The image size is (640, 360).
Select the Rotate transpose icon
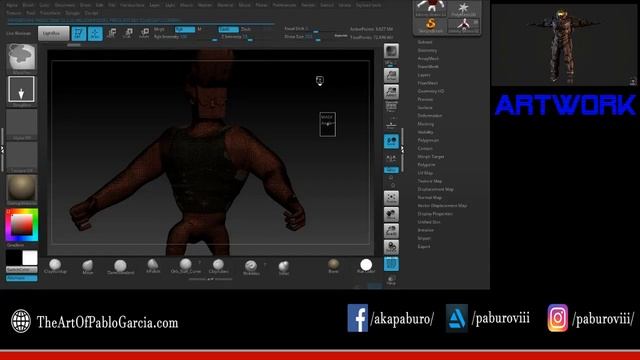(144, 33)
